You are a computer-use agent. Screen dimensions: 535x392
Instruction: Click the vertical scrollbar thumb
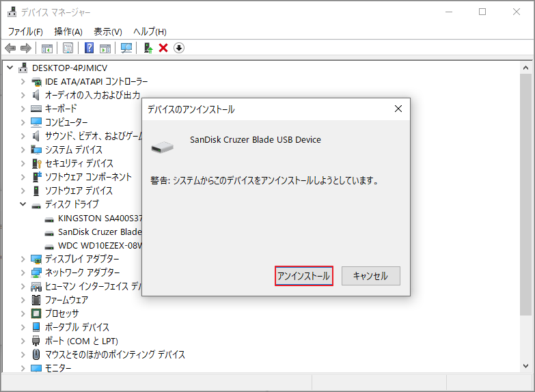[525, 195]
